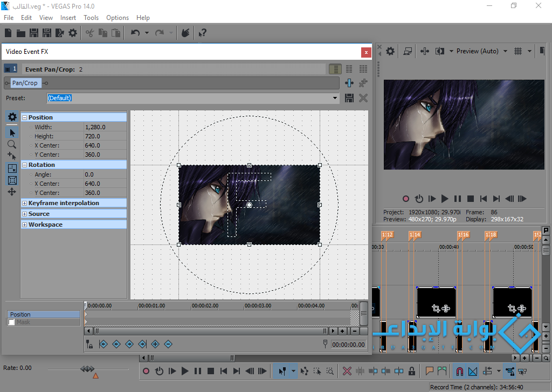The width and height of the screenshot is (552, 392).
Task: Click the Remove Selected Plug-In icon
Action: click(363, 83)
